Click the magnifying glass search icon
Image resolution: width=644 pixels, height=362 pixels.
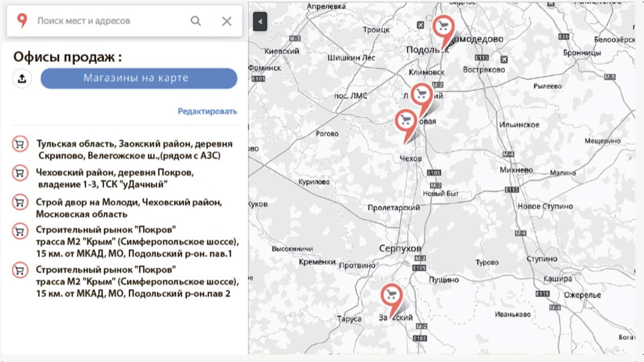point(196,21)
